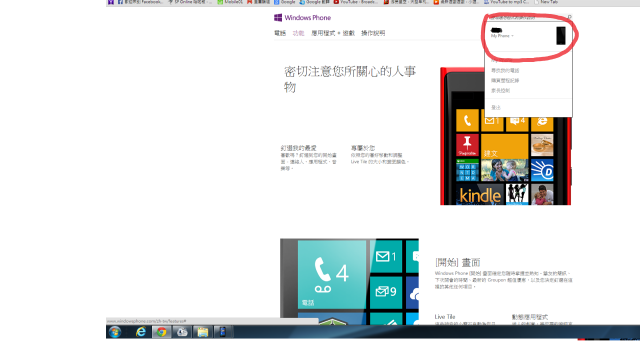Click the 專屬於您 feature link
Screen dimensions: 640x360
363,148
